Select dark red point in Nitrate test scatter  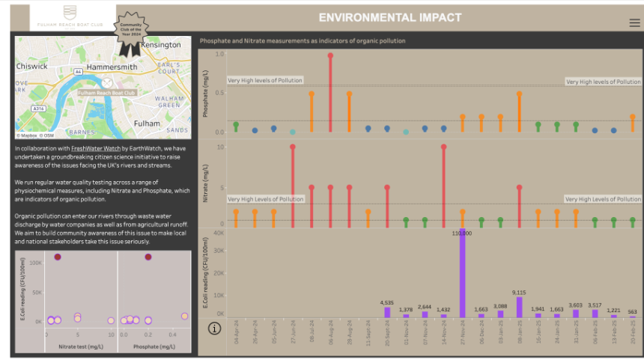[x=58, y=257]
